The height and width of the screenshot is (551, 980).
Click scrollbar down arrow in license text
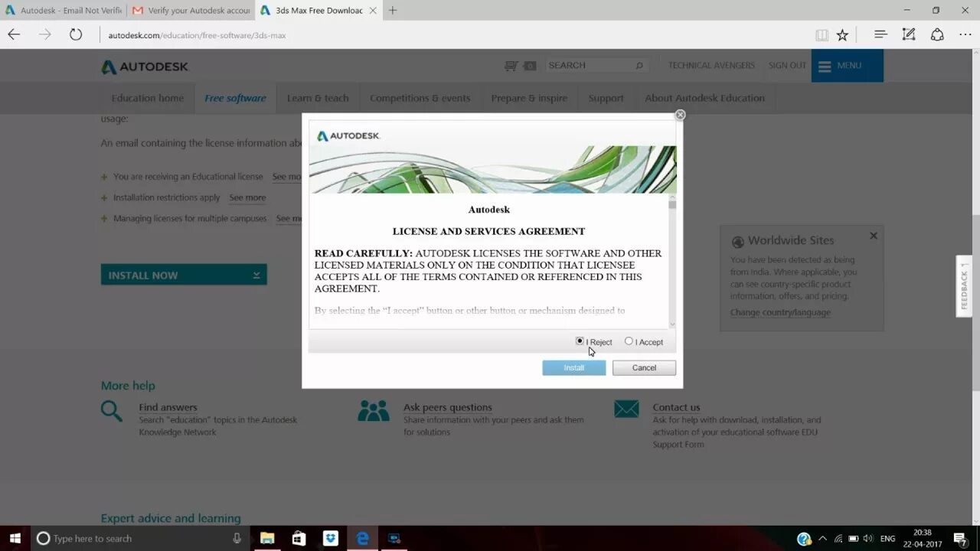point(672,324)
